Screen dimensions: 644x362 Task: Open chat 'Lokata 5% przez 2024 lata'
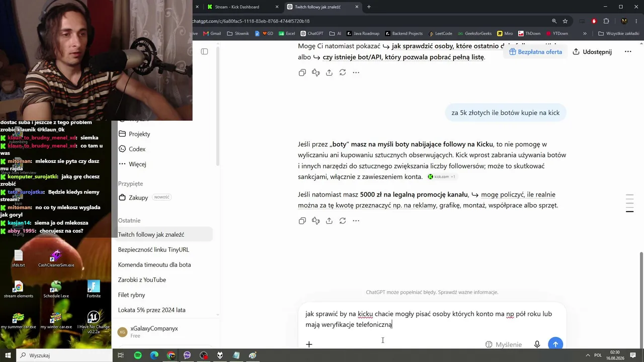[x=165, y=310]
